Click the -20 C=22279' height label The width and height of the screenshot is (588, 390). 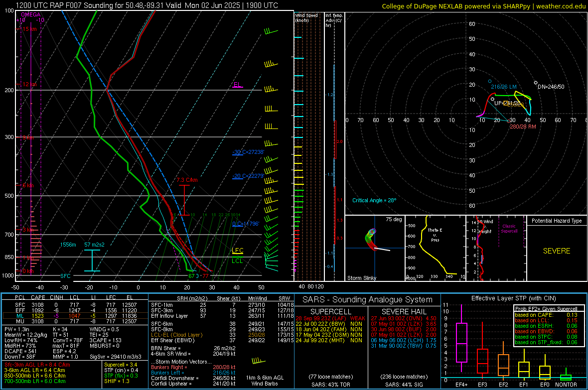click(x=248, y=176)
